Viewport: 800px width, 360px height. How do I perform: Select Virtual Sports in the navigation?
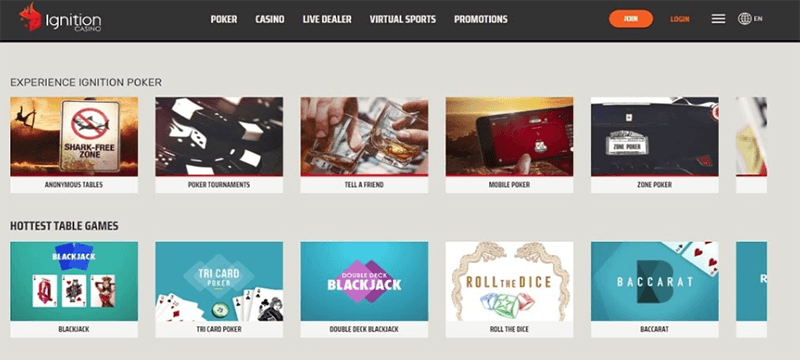click(403, 19)
